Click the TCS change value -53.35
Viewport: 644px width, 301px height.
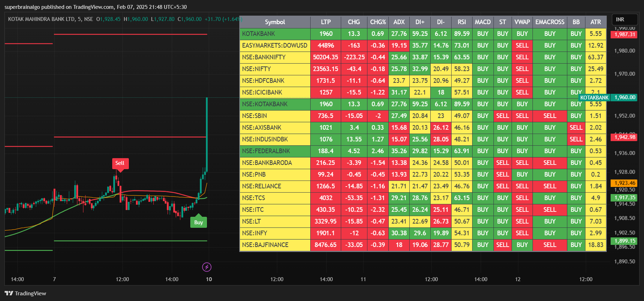[354, 198]
